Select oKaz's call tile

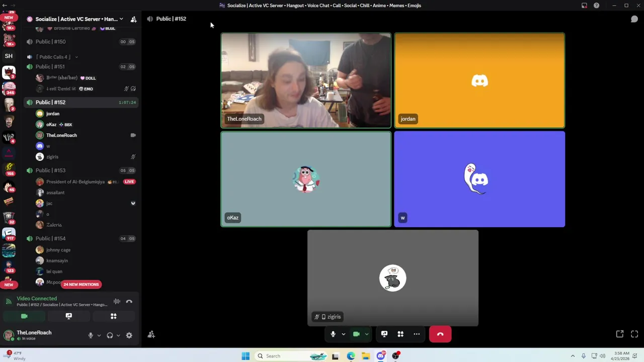pyautogui.click(x=306, y=179)
